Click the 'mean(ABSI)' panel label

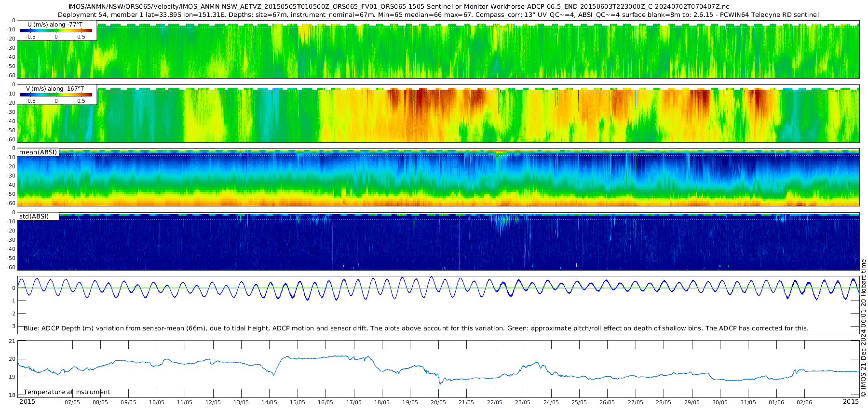tap(38, 152)
